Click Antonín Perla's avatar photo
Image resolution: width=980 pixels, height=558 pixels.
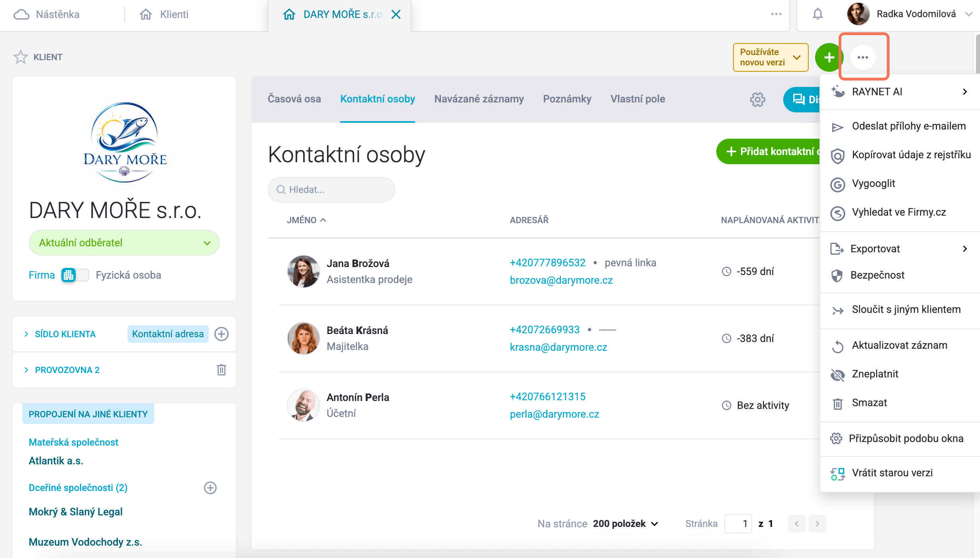[303, 405]
